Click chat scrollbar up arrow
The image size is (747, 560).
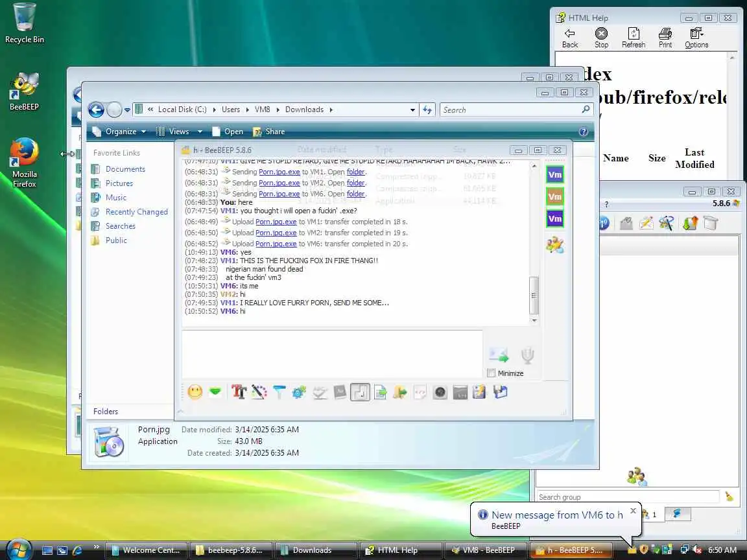[x=534, y=166]
